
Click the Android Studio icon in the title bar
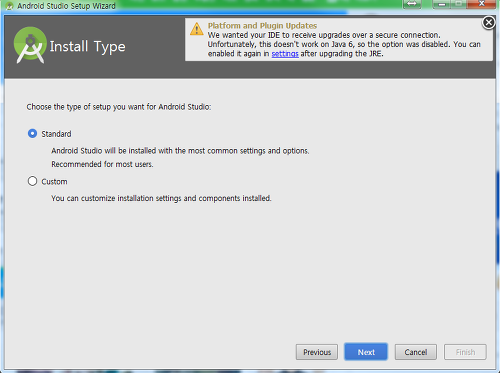[x=10, y=6]
